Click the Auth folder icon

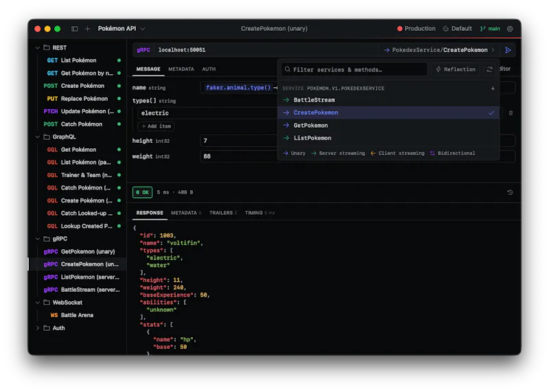[x=47, y=328]
